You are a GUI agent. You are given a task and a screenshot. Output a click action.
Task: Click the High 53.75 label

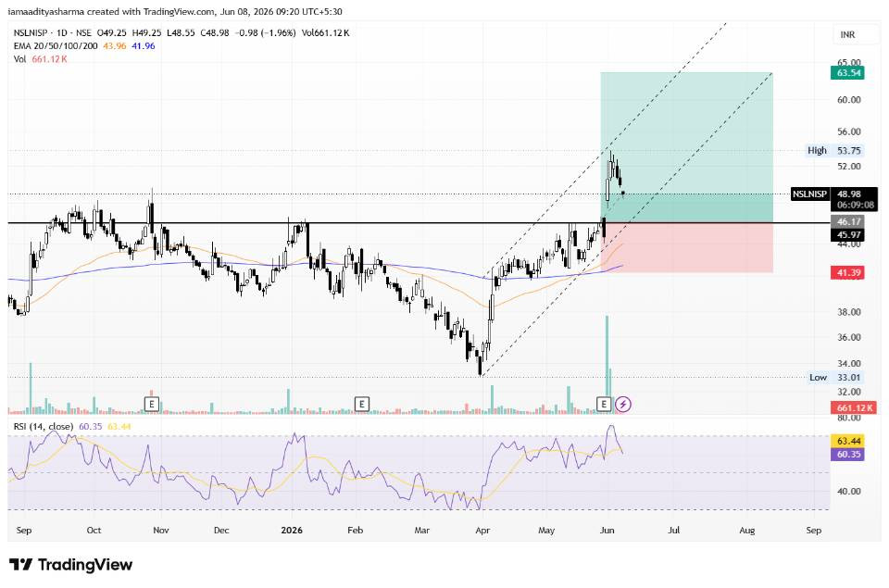tap(834, 150)
